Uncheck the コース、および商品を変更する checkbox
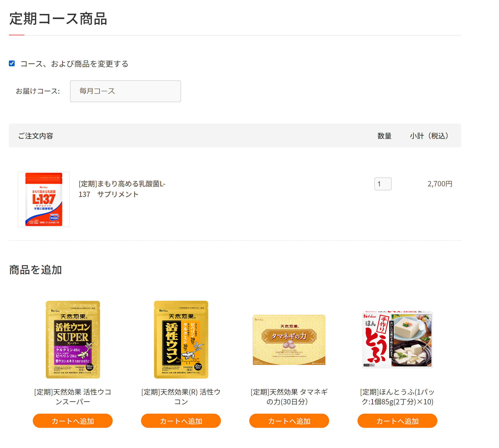Viewport: 499px width, 448px height. click(x=12, y=64)
